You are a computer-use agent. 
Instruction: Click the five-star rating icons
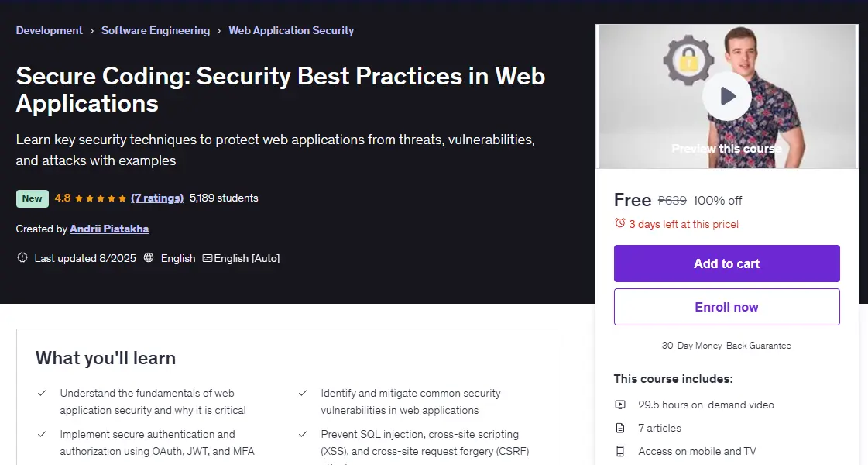click(100, 198)
